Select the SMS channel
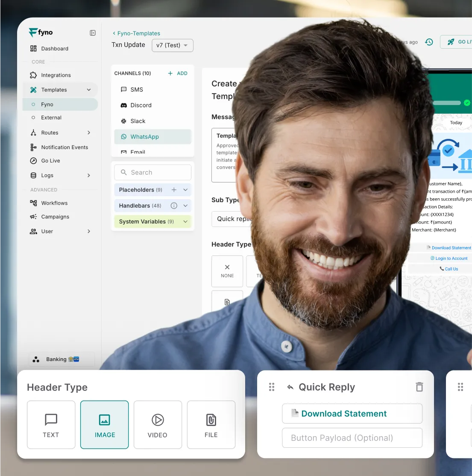 [x=152, y=90]
